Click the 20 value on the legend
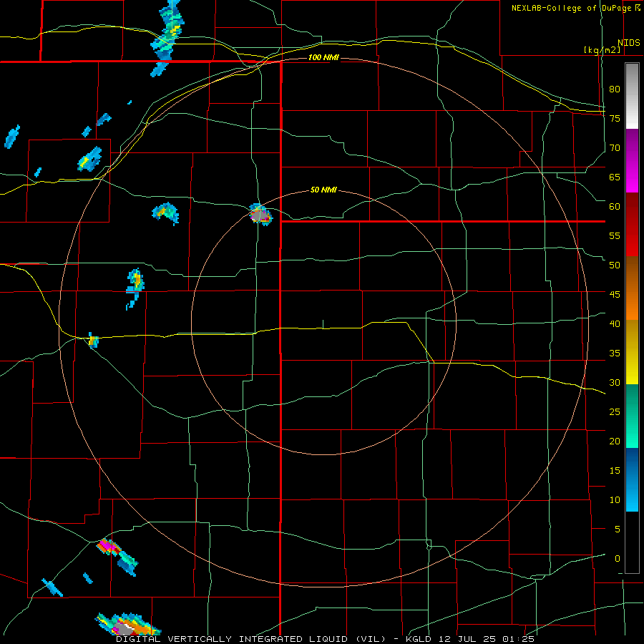Screen dimensions: 644x644 click(x=615, y=441)
